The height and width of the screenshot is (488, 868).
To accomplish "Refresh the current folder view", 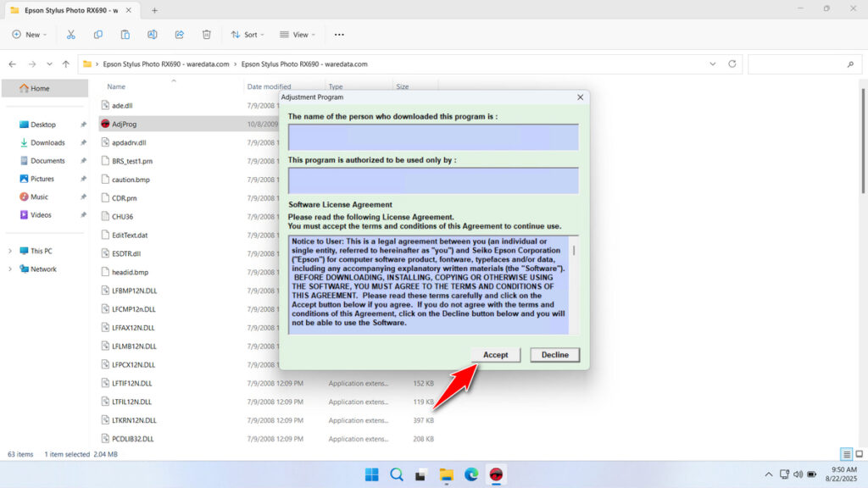I will click(732, 64).
